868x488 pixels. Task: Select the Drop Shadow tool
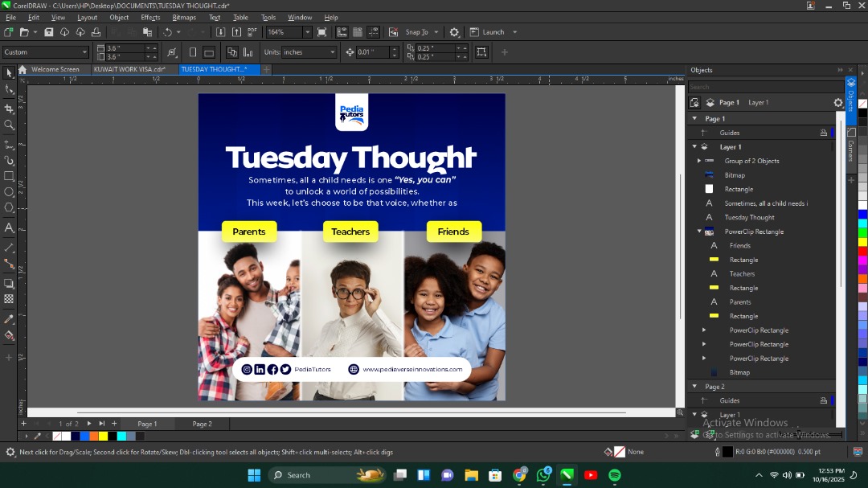click(9, 284)
